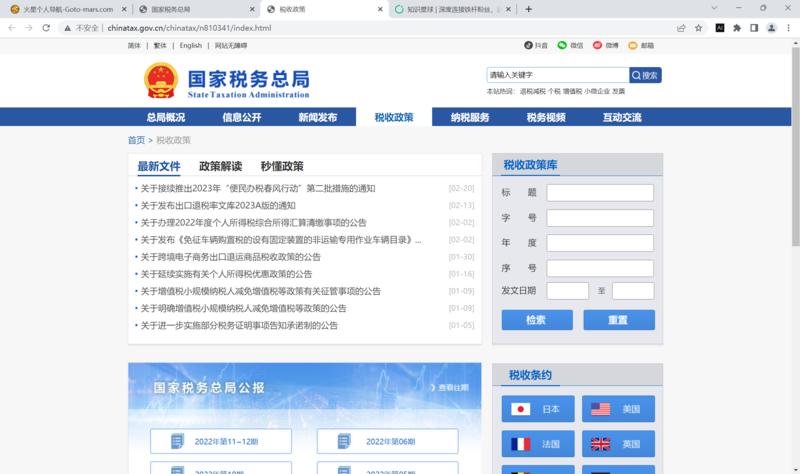The width and height of the screenshot is (800, 474).
Task: Click the keyword search input field
Action: coord(558,75)
